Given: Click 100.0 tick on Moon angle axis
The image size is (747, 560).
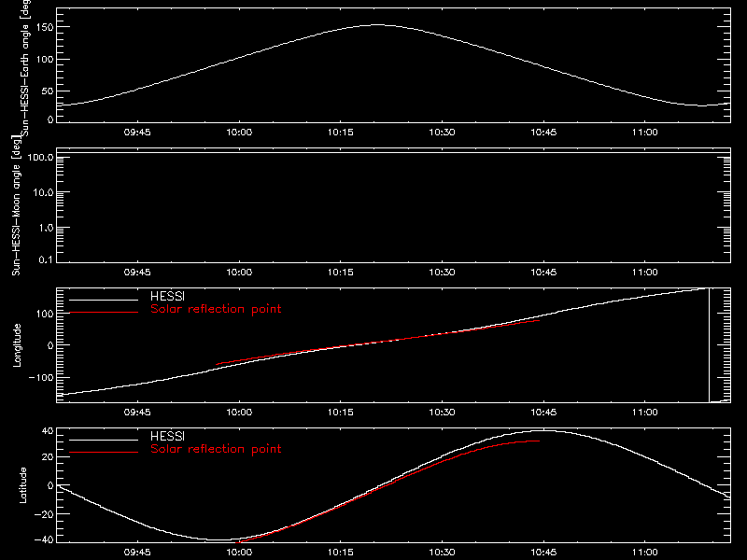Looking at the screenshot, I should (40, 157).
